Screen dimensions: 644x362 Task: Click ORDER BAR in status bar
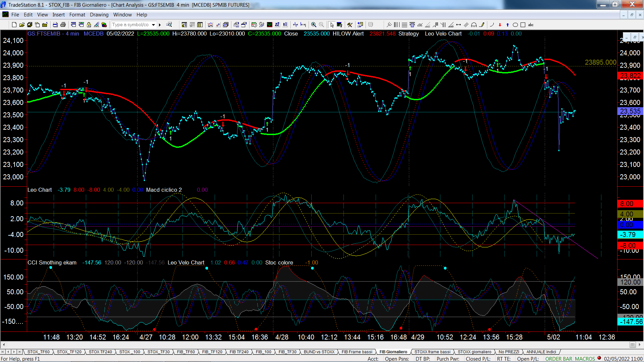coord(559,359)
